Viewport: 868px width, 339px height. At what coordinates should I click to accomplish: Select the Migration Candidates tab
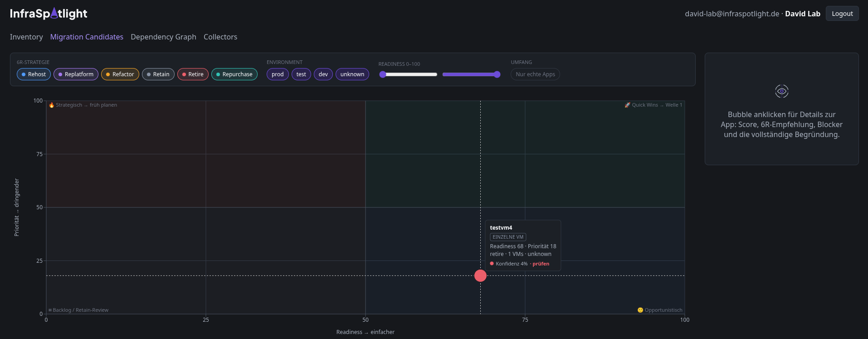pyautogui.click(x=87, y=37)
